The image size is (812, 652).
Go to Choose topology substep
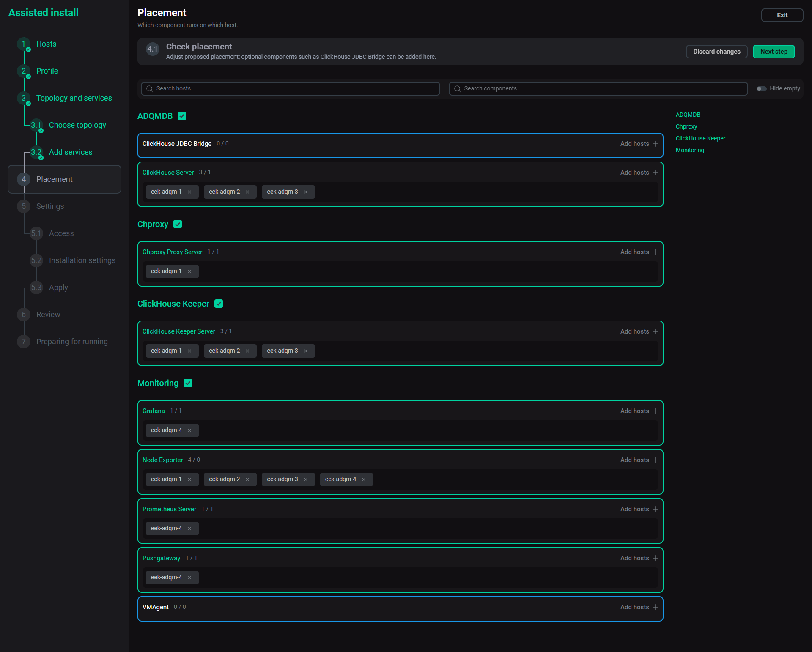click(x=77, y=125)
